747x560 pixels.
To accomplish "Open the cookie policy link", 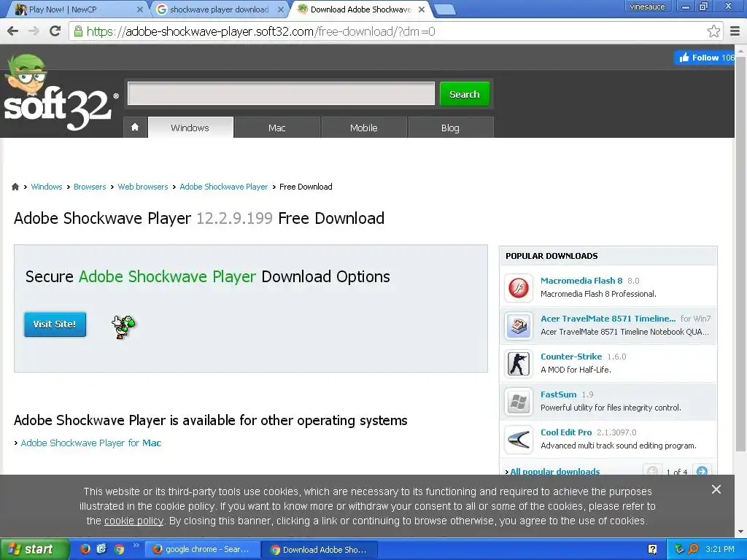I will pos(134,521).
